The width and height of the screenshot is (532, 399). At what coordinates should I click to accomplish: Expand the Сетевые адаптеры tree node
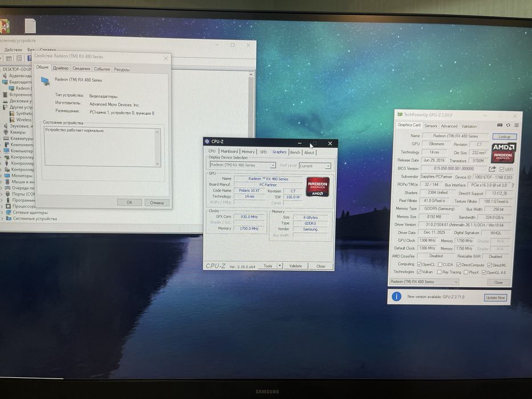coord(2,213)
